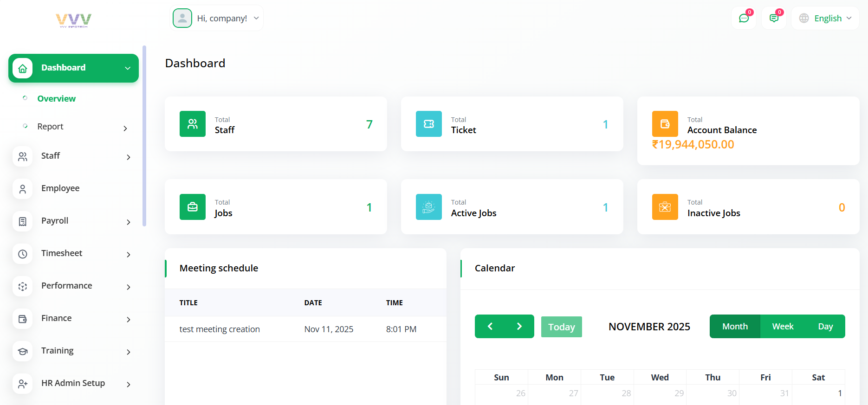Click the Timesheet clock icon in sidebar
This screenshot has height=405, width=868.
pos(23,254)
